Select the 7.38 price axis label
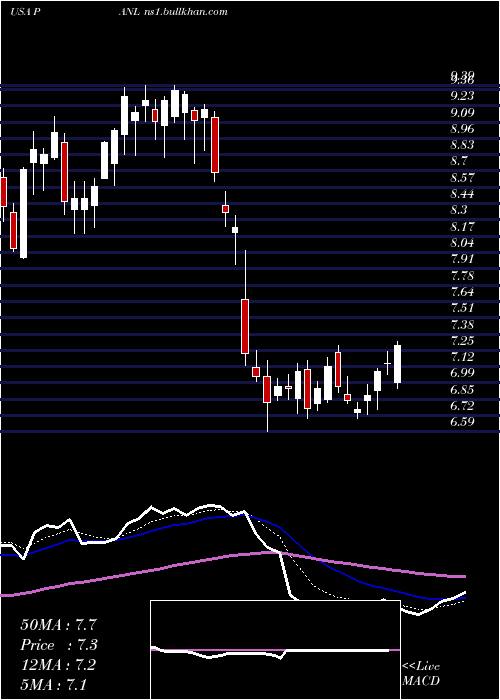500x700 pixels. coord(462,325)
